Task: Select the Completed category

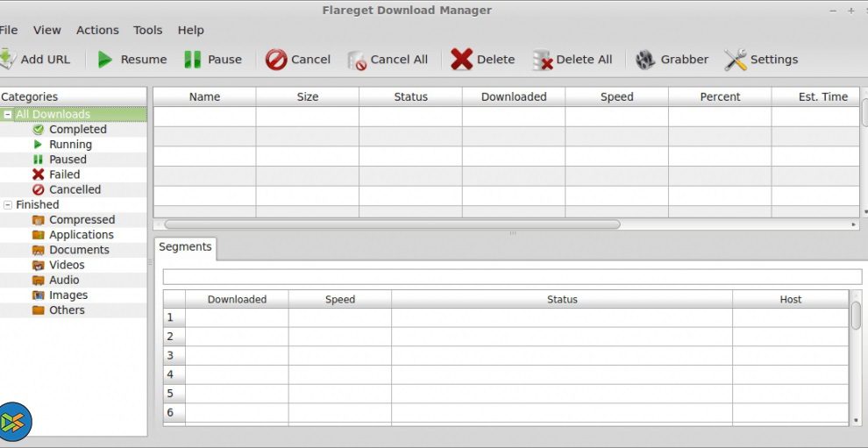Action: tap(77, 130)
